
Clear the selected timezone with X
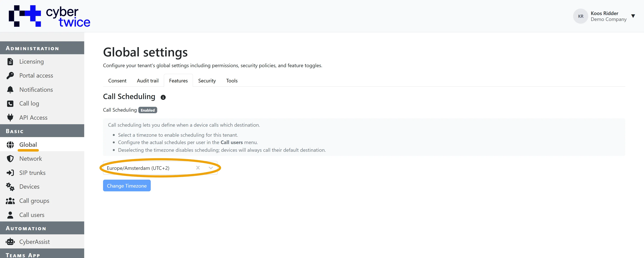198,168
